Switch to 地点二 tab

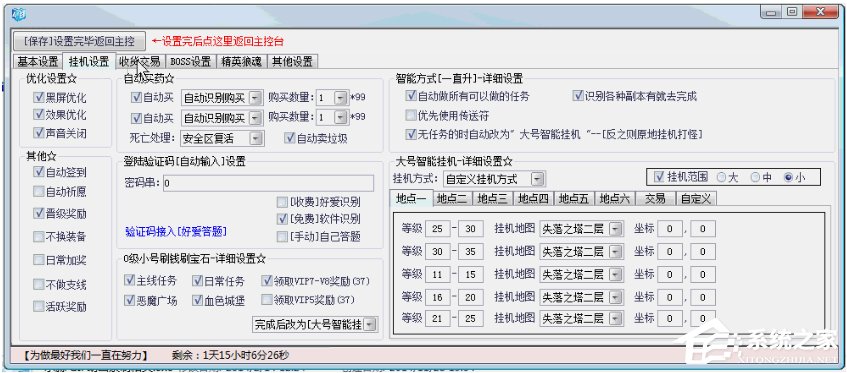(x=452, y=198)
